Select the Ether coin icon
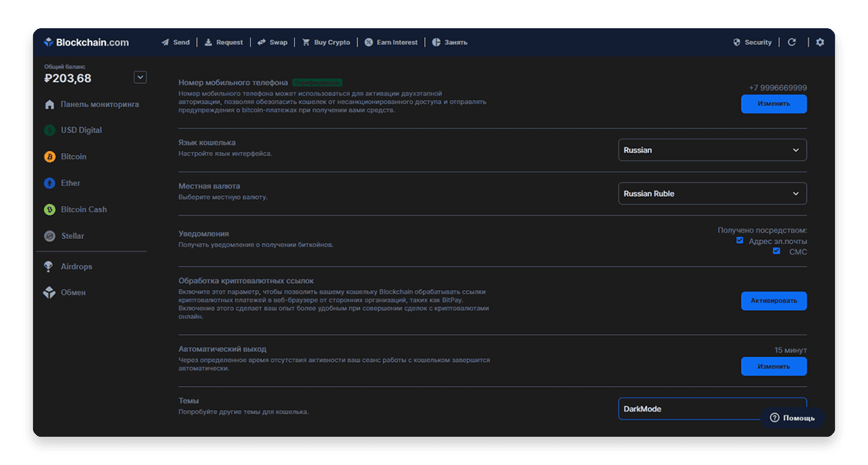868x465 pixels. pos(50,183)
